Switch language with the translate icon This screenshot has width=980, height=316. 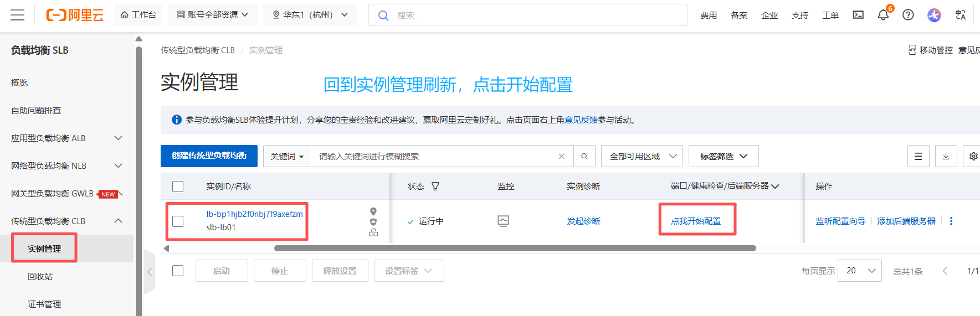961,15
